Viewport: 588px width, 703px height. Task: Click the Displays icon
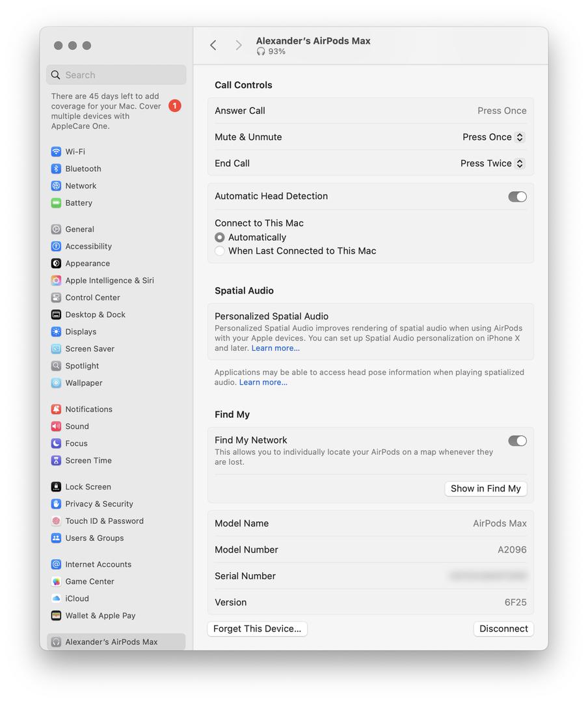(x=56, y=331)
